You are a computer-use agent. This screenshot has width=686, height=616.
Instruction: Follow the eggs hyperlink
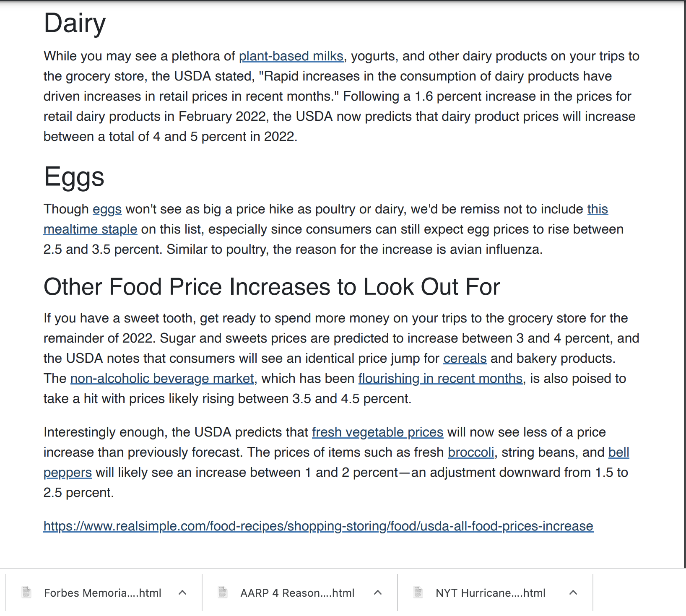[x=107, y=209]
